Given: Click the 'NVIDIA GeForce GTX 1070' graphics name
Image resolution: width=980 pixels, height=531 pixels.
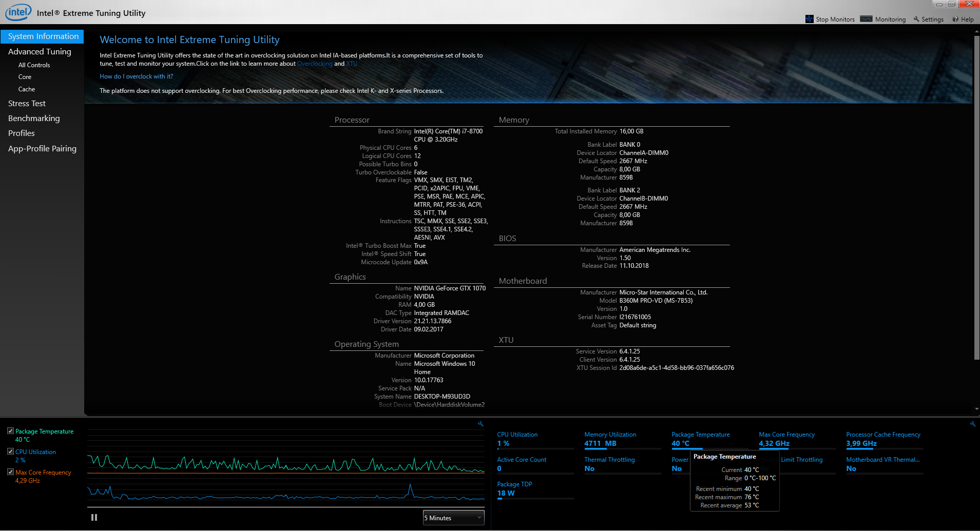Looking at the screenshot, I should tap(450, 288).
